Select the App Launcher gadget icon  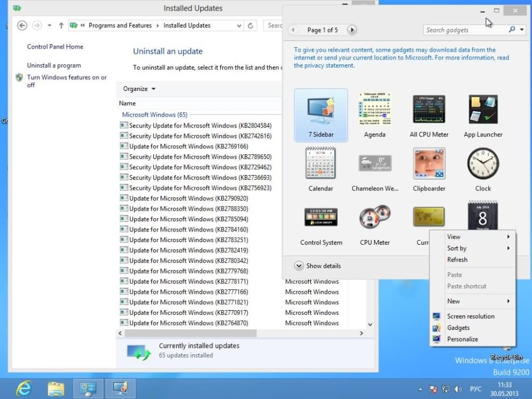coord(483,109)
